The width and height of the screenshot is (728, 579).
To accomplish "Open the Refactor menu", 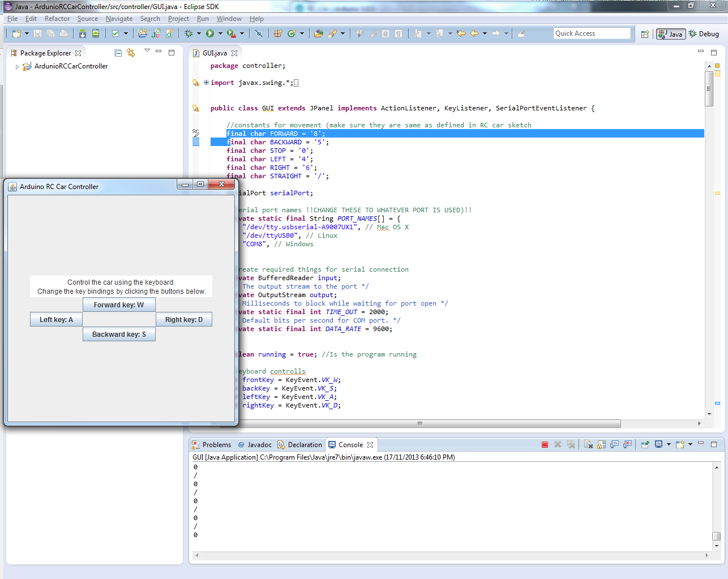I will [57, 19].
